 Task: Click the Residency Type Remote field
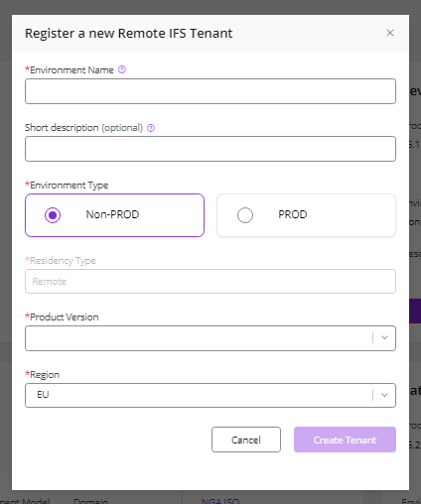[x=210, y=282]
